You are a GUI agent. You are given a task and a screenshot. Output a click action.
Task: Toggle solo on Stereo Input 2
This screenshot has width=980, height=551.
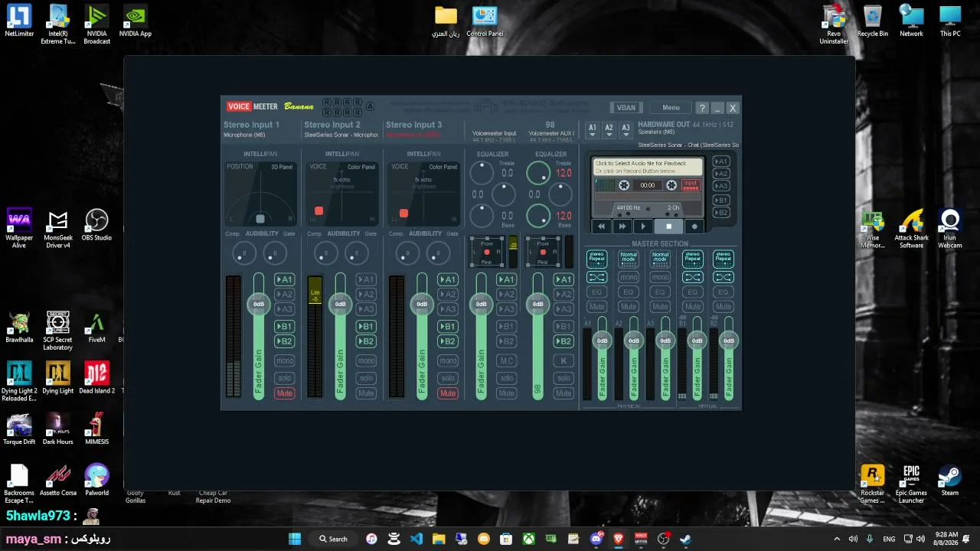click(366, 378)
